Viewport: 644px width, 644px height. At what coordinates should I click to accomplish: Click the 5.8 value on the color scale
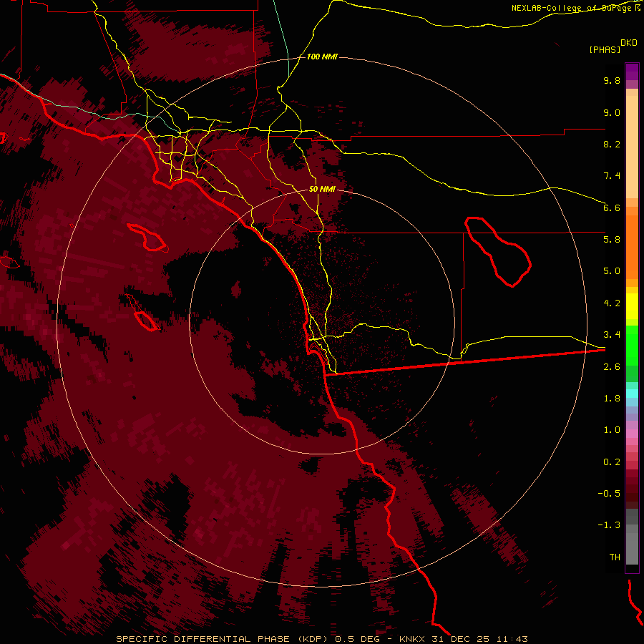pyautogui.click(x=612, y=240)
